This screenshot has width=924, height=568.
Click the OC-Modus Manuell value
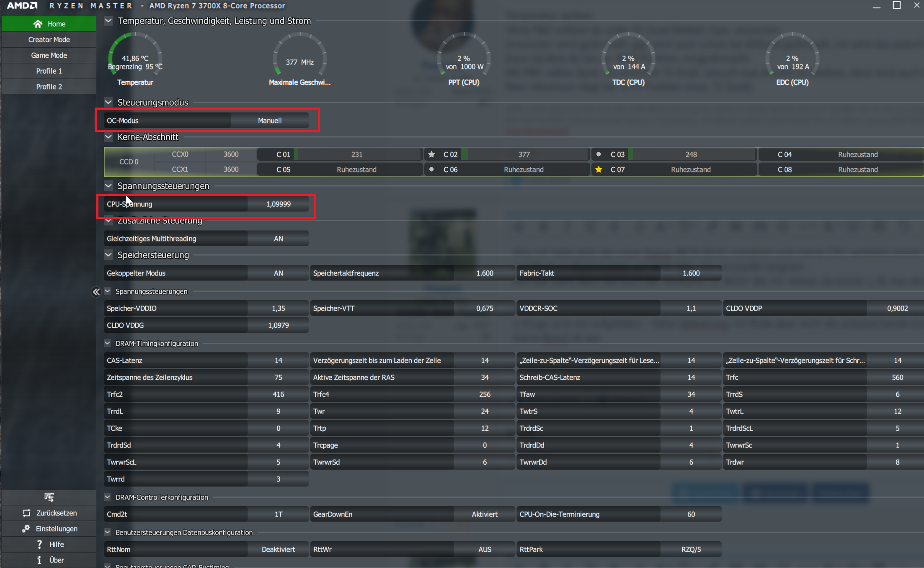(x=269, y=121)
